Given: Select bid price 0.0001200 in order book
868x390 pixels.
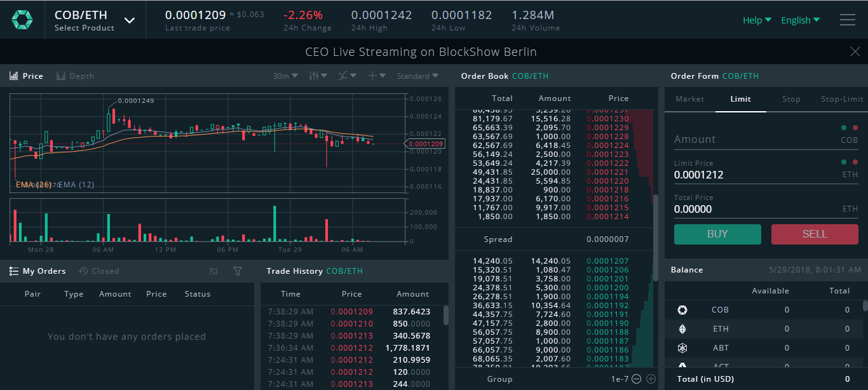Looking at the screenshot, I should (607, 288).
